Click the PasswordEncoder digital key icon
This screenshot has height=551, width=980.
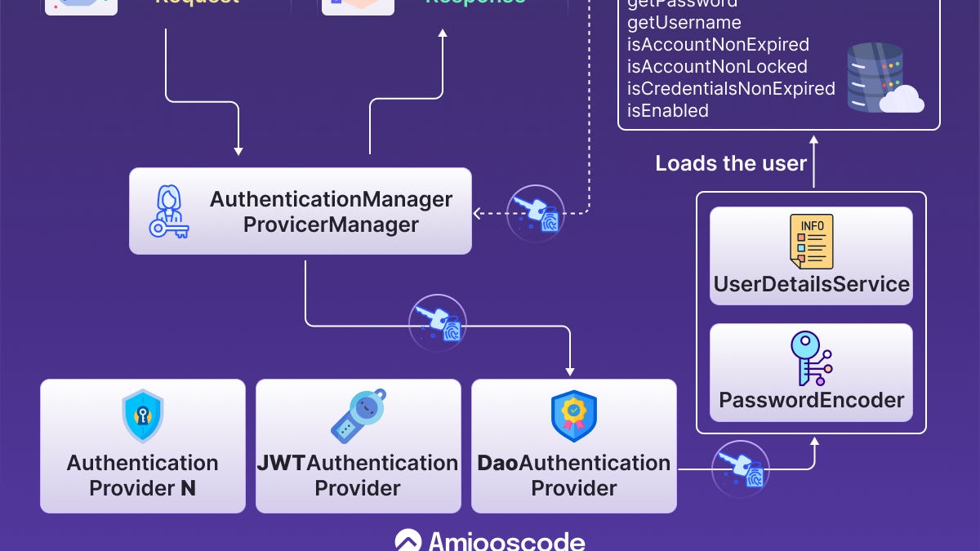click(812, 358)
